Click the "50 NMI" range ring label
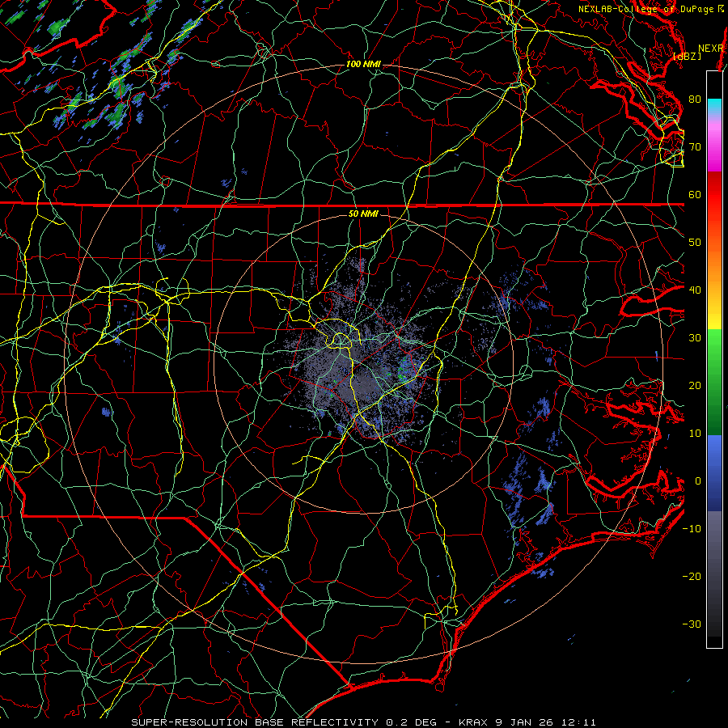Image resolution: width=728 pixels, height=728 pixels. pyautogui.click(x=363, y=214)
